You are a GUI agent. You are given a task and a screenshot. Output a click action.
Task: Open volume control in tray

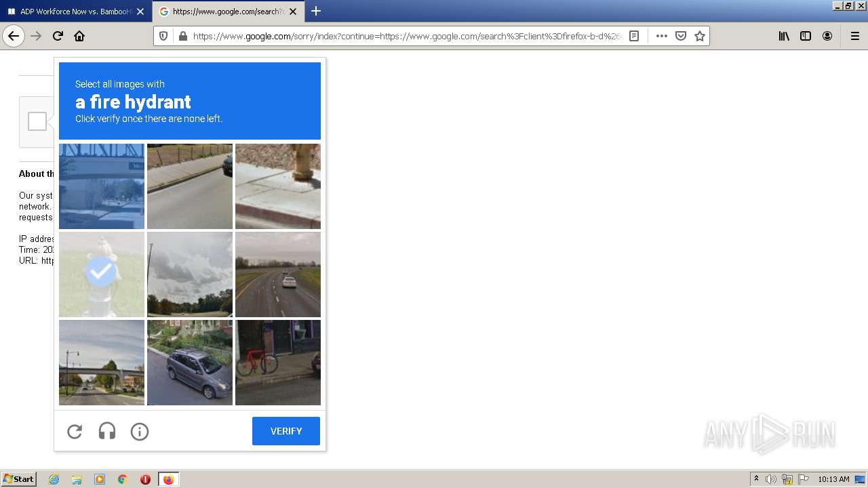click(x=771, y=479)
